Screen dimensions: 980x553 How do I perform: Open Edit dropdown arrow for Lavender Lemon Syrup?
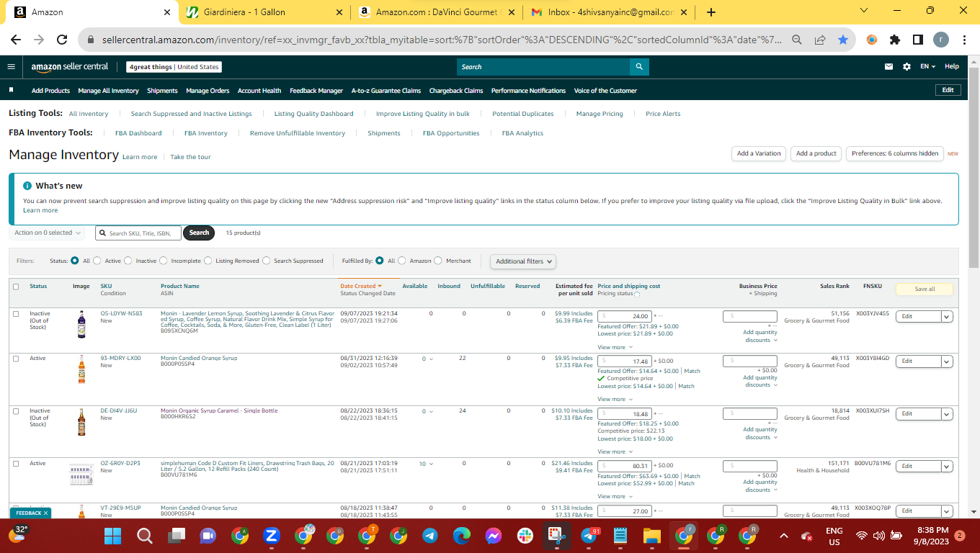(947, 316)
